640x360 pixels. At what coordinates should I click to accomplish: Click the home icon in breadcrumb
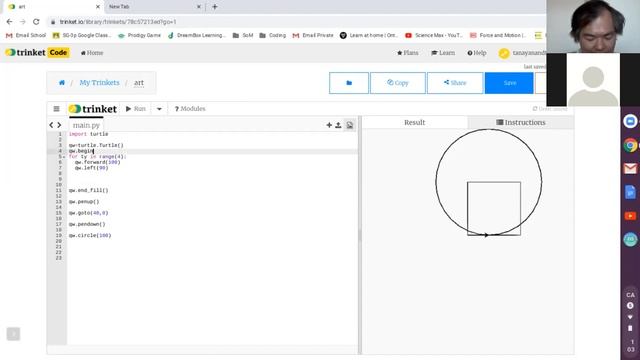click(x=62, y=82)
